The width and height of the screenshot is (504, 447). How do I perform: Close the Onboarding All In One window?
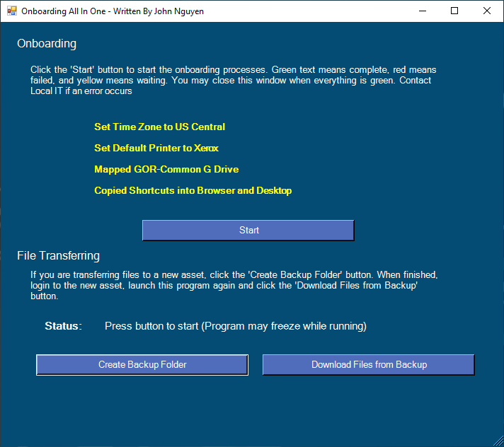click(487, 11)
